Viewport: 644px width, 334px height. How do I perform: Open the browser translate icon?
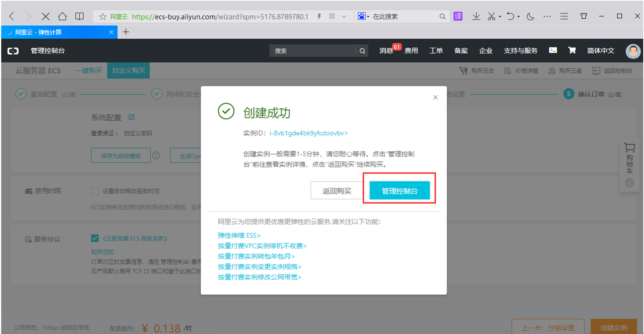(x=458, y=16)
